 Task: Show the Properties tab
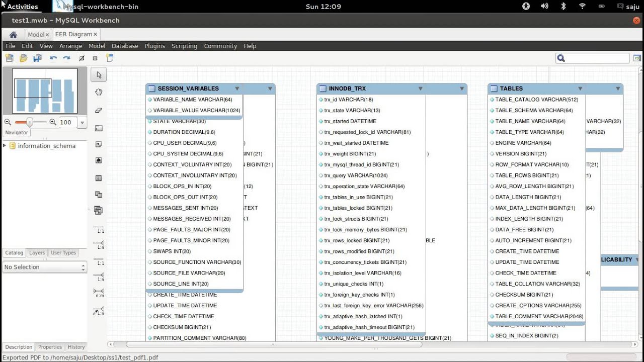pyautogui.click(x=50, y=347)
